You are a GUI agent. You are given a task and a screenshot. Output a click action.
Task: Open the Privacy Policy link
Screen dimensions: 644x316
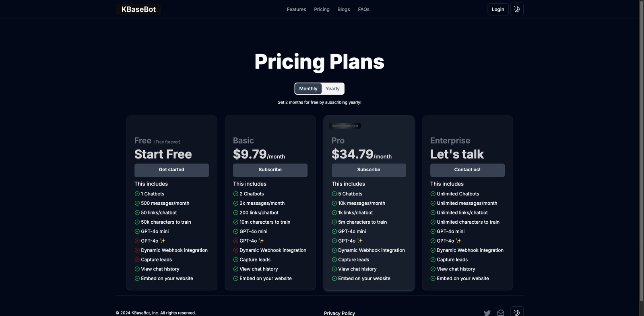point(339,313)
